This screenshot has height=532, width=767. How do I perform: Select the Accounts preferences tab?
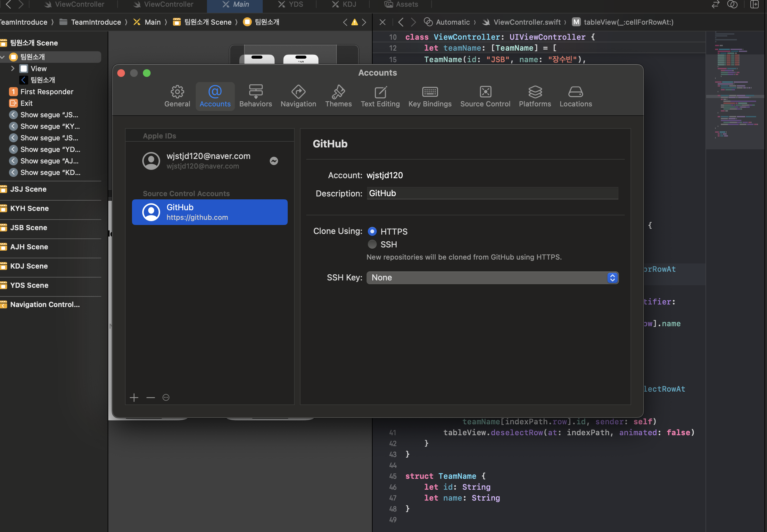[215, 96]
